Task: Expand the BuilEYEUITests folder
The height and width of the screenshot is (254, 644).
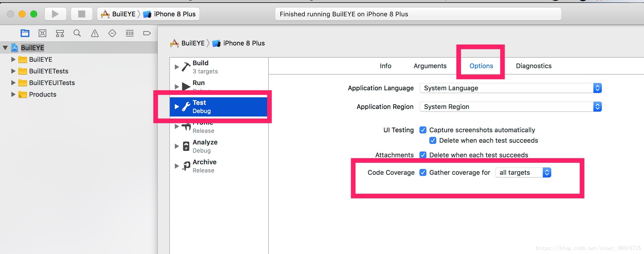Action: 13,83
